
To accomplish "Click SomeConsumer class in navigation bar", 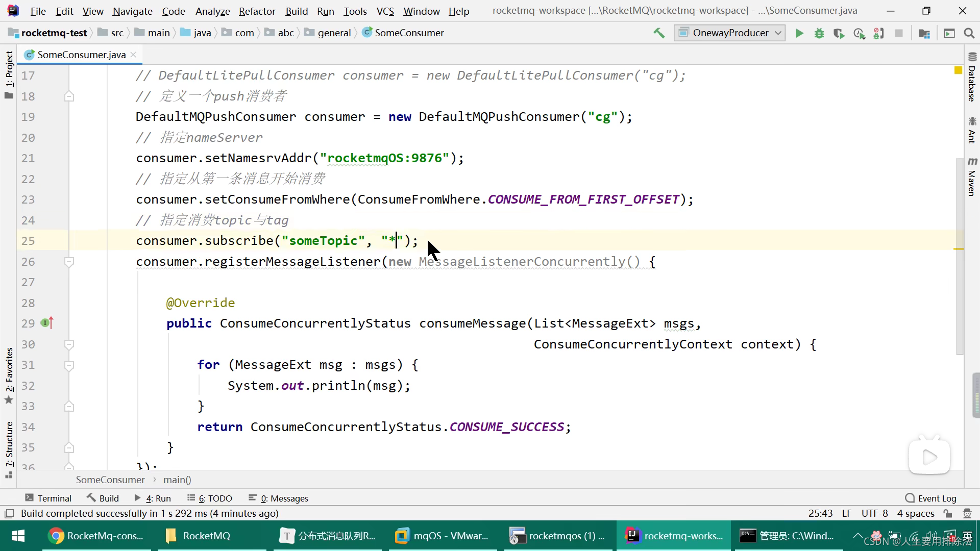I will (403, 33).
